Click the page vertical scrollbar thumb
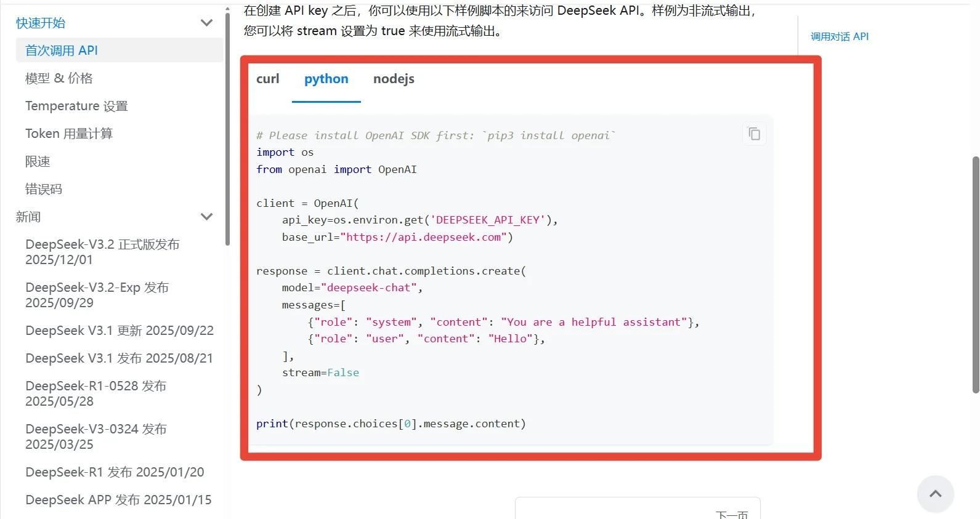The height and width of the screenshot is (519, 980). click(976, 275)
